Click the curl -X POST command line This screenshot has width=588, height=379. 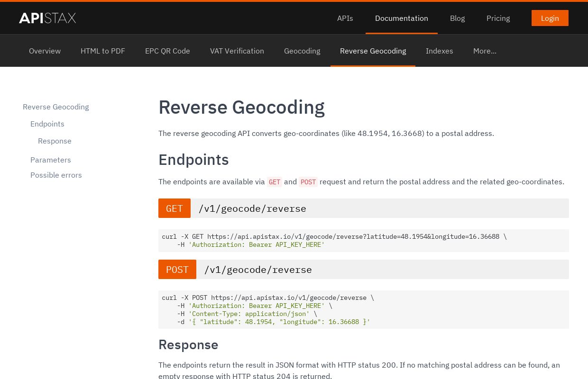point(268,298)
